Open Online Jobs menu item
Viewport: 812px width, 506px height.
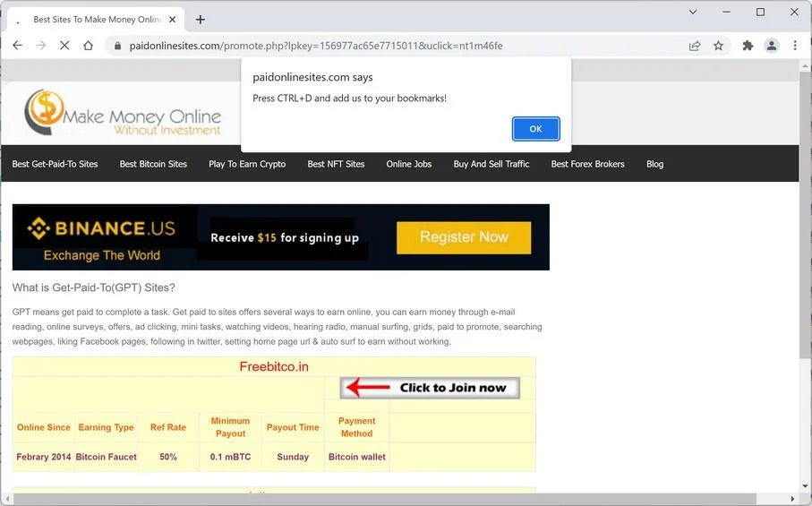pos(409,164)
